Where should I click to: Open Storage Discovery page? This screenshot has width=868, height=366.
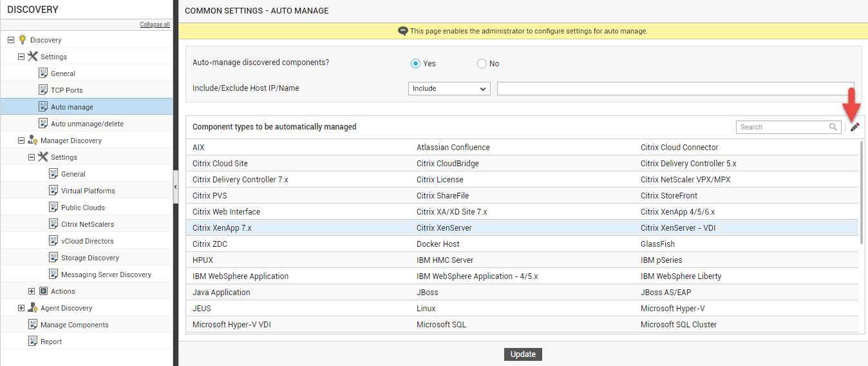tap(90, 258)
